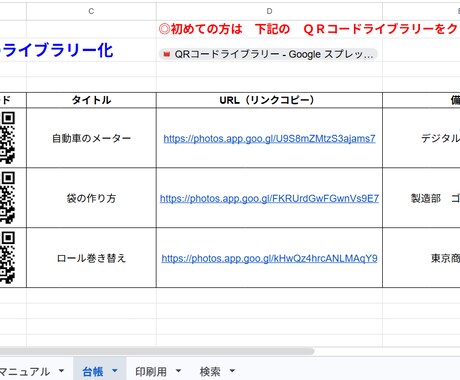Switch to the 検索 sheet tab
Screen dimensions: 460x380
(210, 371)
